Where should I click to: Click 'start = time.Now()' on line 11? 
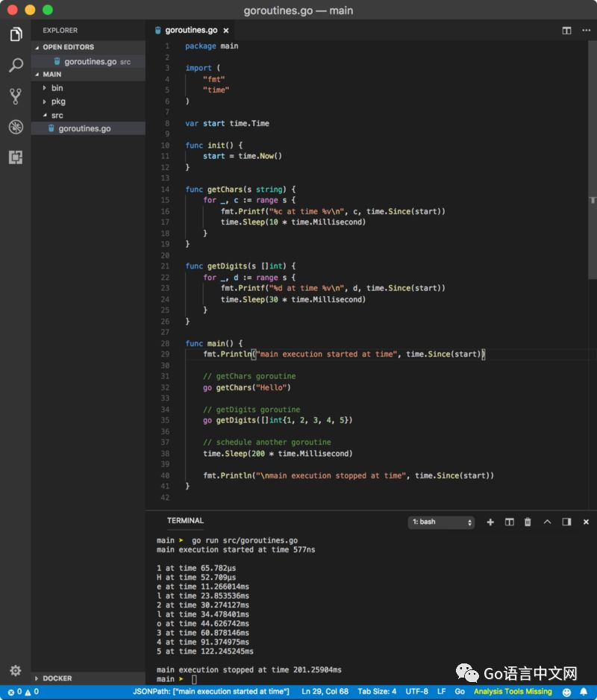click(x=242, y=156)
